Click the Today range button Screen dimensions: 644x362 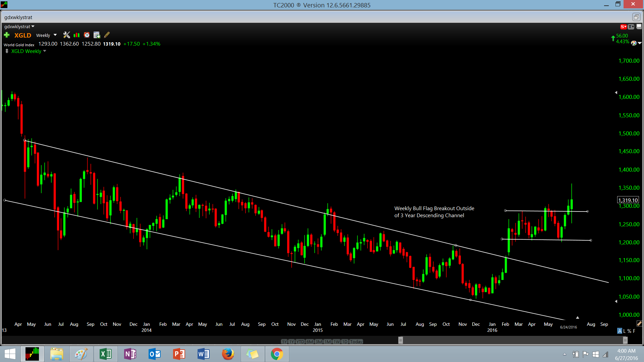click(x=356, y=342)
